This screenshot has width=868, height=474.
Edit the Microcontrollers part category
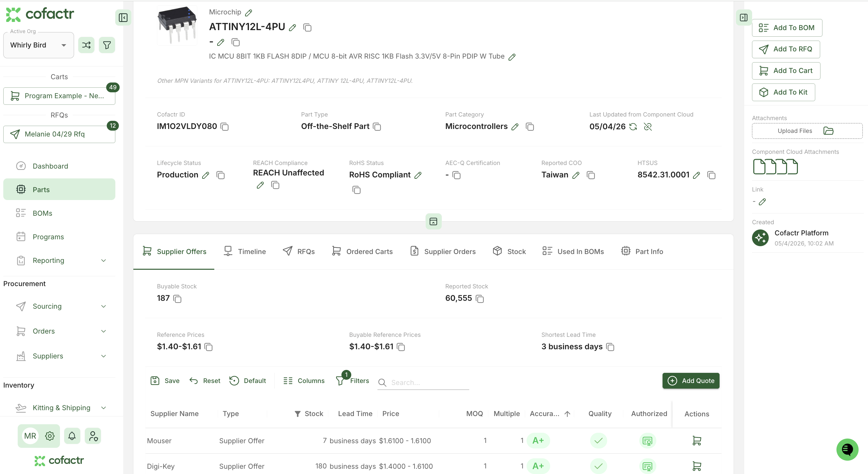515,127
